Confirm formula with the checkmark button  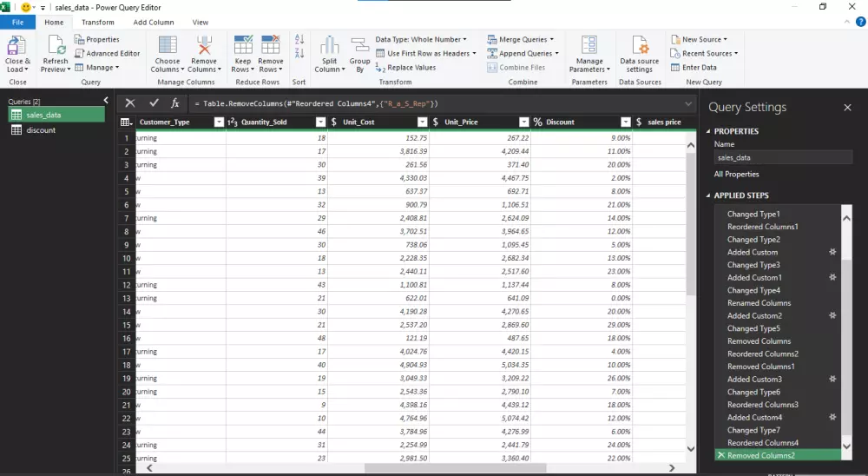pyautogui.click(x=154, y=103)
